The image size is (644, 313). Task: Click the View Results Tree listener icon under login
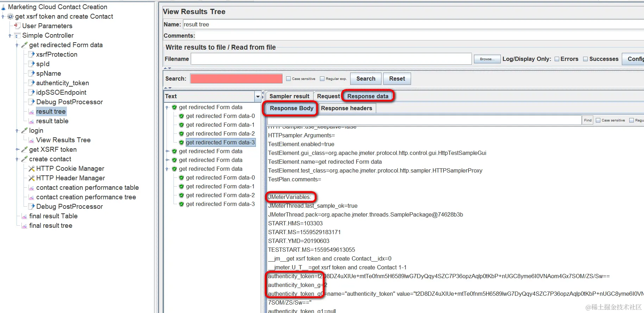tap(32, 140)
